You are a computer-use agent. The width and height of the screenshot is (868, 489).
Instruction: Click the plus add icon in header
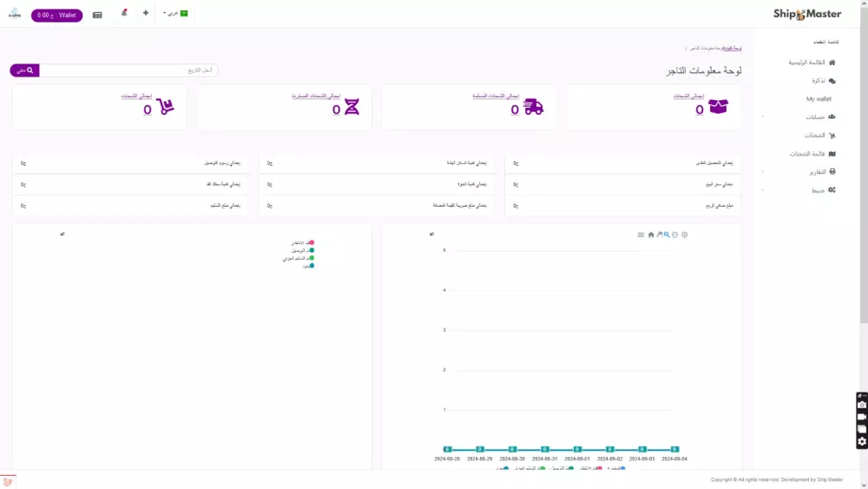tap(146, 13)
